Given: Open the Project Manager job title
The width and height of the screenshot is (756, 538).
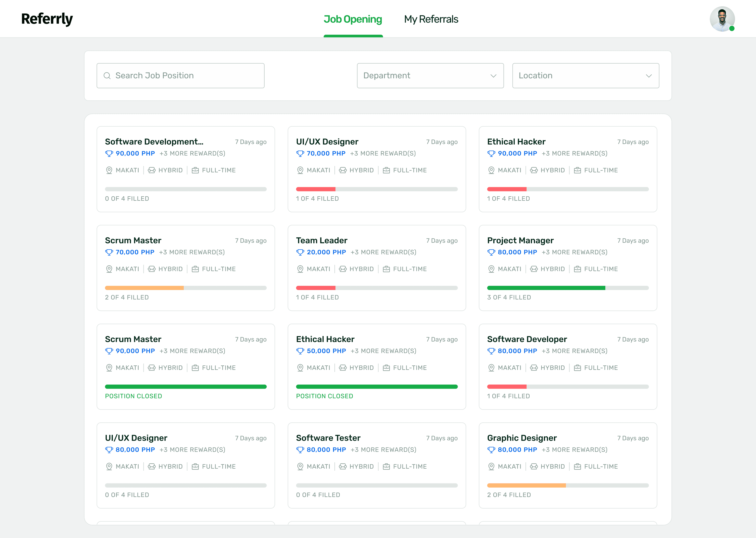Looking at the screenshot, I should [x=520, y=241].
